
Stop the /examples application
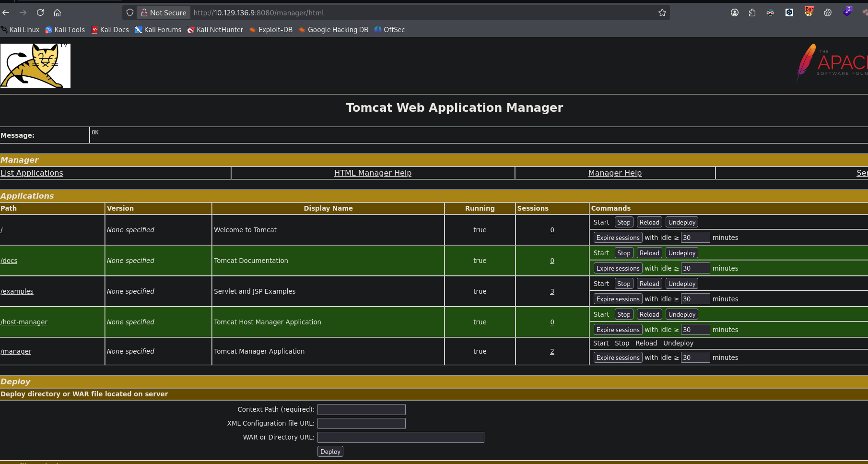[x=624, y=284]
